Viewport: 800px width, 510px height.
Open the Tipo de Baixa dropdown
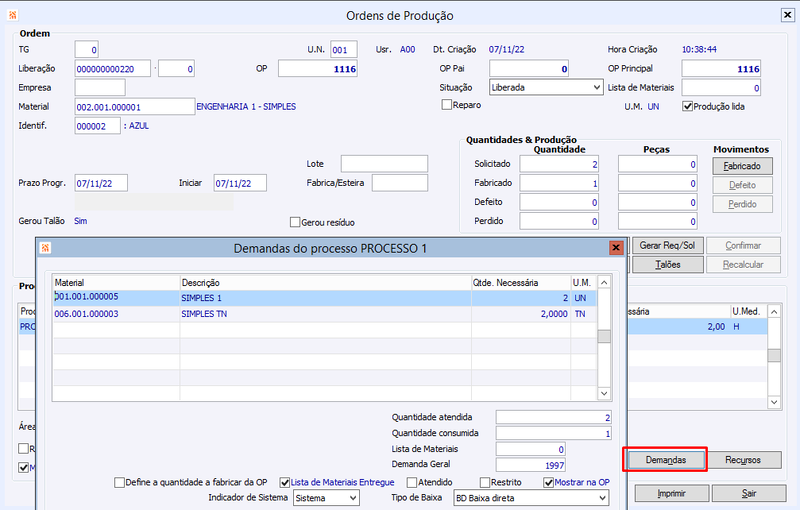pyautogui.click(x=531, y=498)
